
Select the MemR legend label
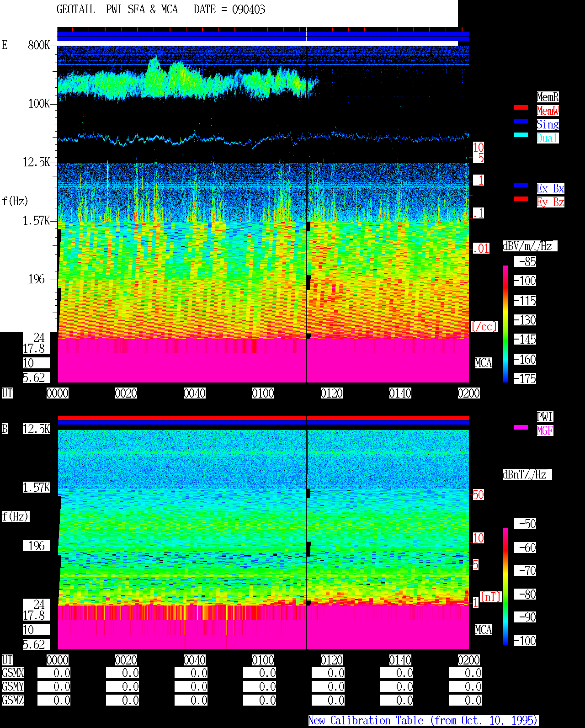click(548, 97)
